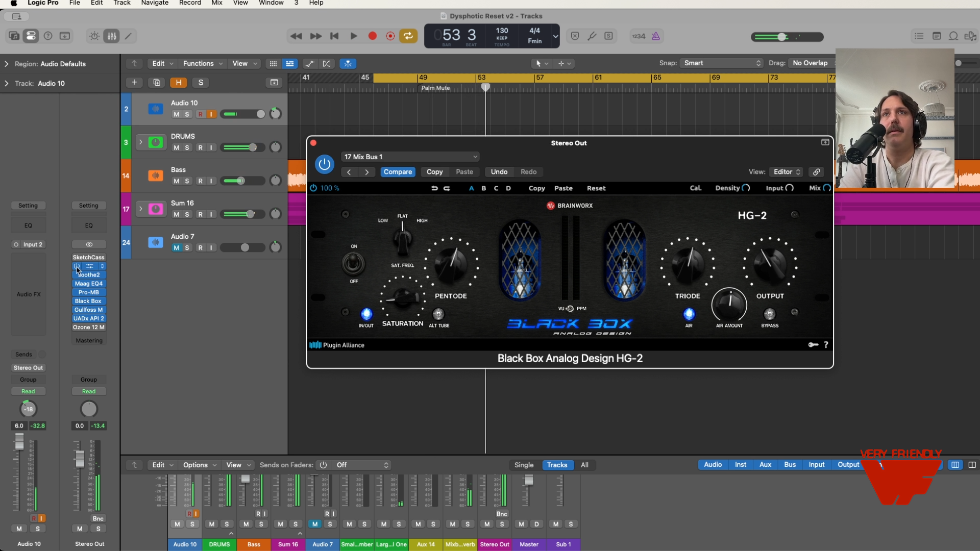The width and height of the screenshot is (980, 551).
Task: Expand the DRUMS track stack
Action: [140, 142]
